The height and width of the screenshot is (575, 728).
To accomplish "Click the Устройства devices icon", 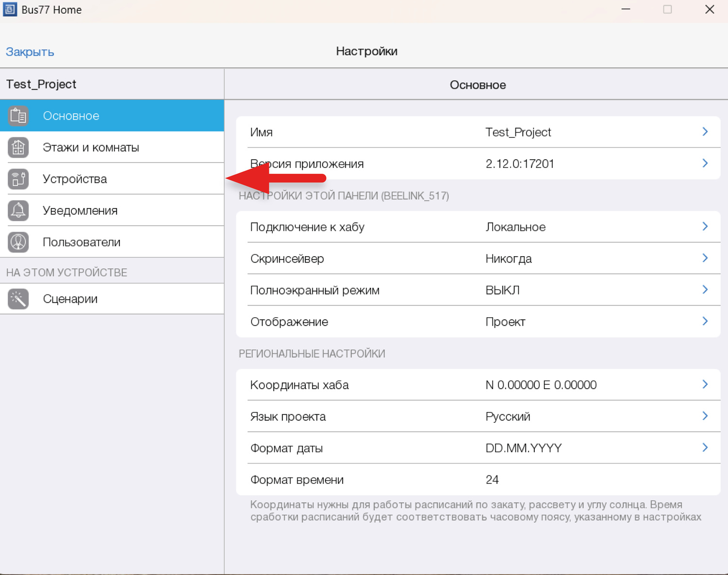I will click(x=18, y=179).
